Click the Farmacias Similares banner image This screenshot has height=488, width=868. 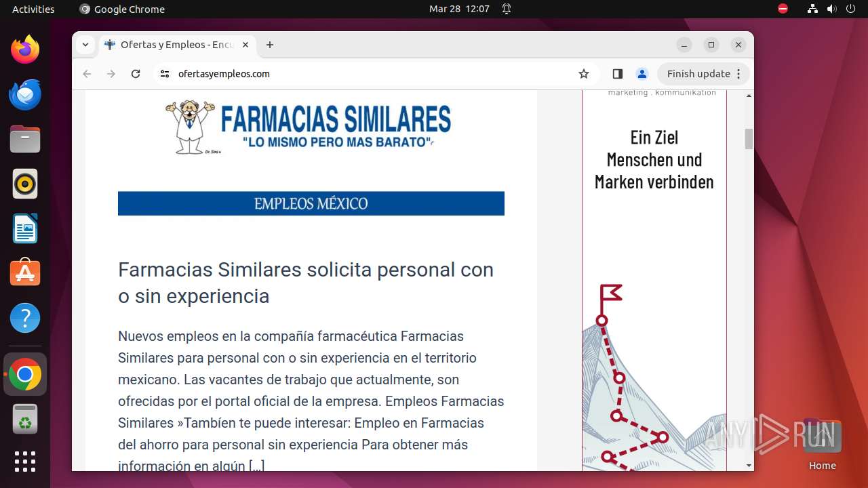311,127
